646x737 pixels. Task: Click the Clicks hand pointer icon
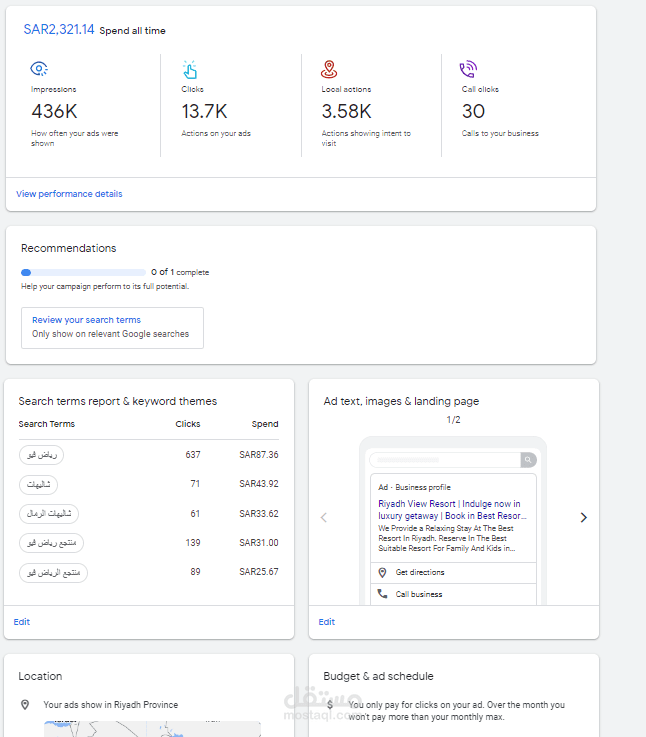click(x=190, y=69)
